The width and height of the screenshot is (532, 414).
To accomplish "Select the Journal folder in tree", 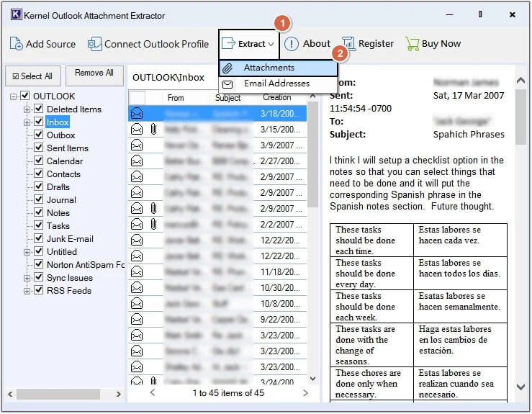I will tap(61, 200).
